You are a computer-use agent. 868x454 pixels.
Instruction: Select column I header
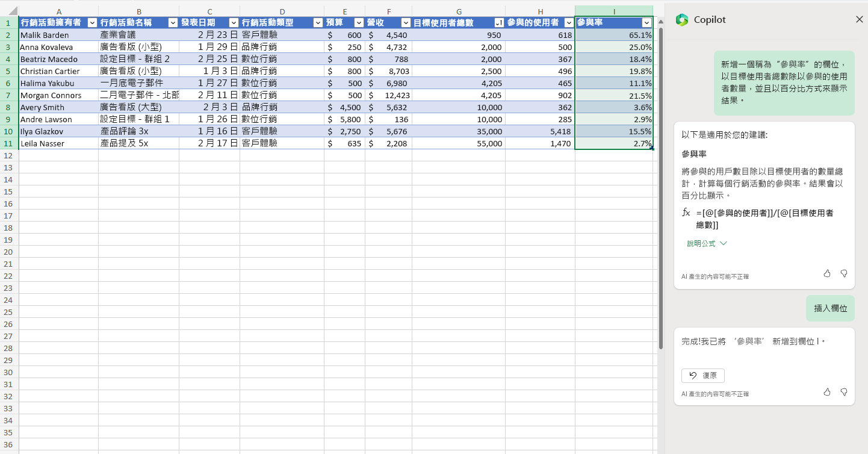tap(614, 11)
